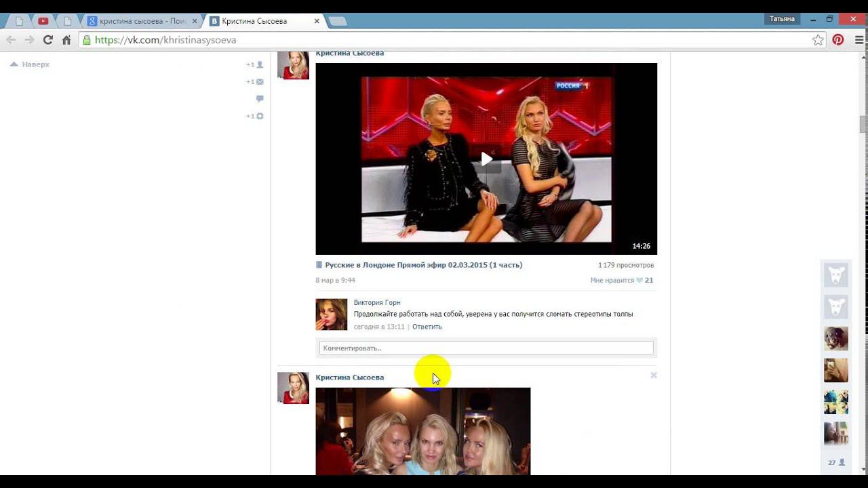
Task: Open chat with the blue collage avatar
Action: (836, 402)
